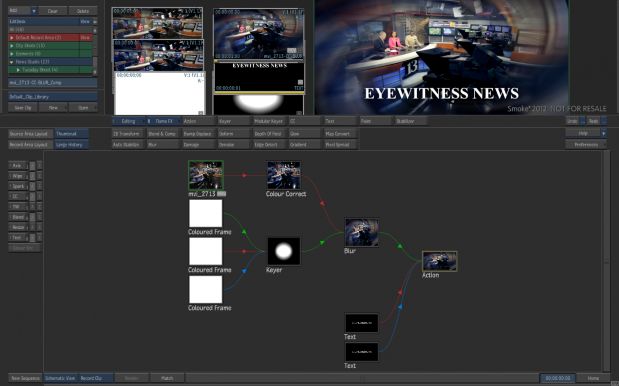The image size is (619, 386).
Task: Toggle the small box next to Spark
Action: pyautogui.click(x=32, y=186)
